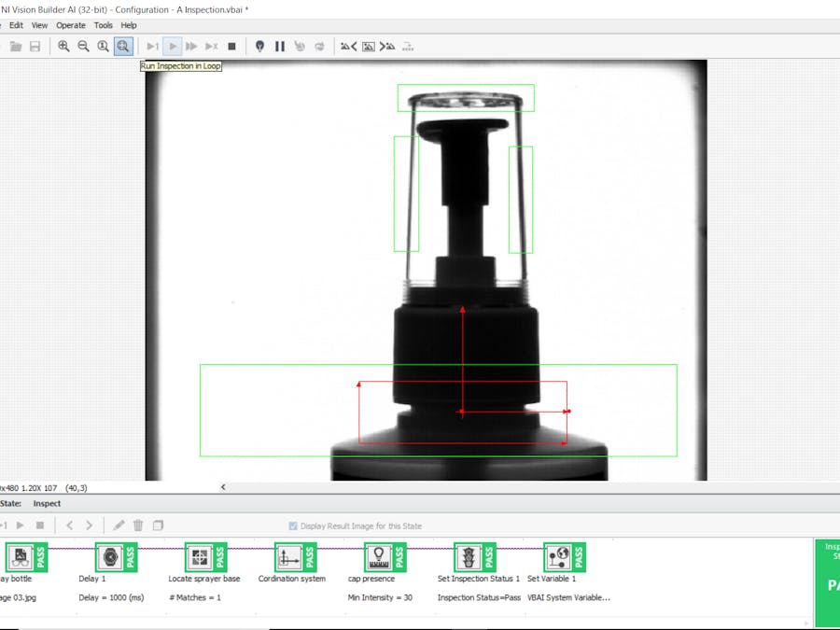Image resolution: width=840 pixels, height=630 pixels.
Task: Click the Run Inspection in Loop play button
Action: [173, 47]
